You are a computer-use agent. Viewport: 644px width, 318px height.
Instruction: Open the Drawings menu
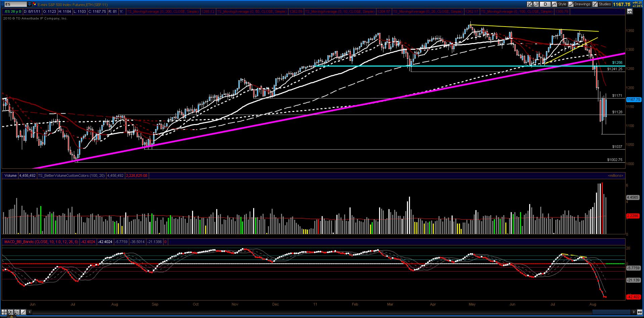pos(580,4)
